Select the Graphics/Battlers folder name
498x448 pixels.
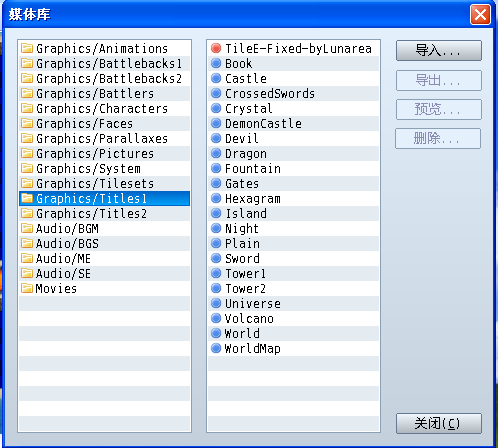pos(95,94)
